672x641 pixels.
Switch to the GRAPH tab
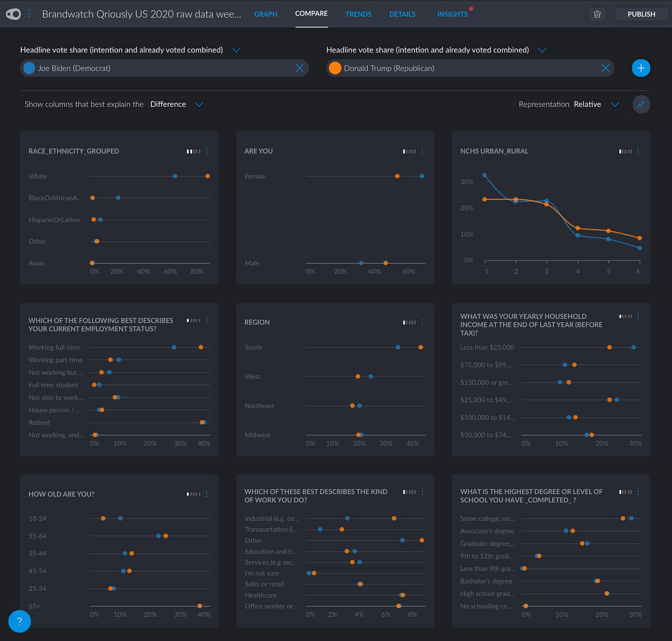(266, 14)
